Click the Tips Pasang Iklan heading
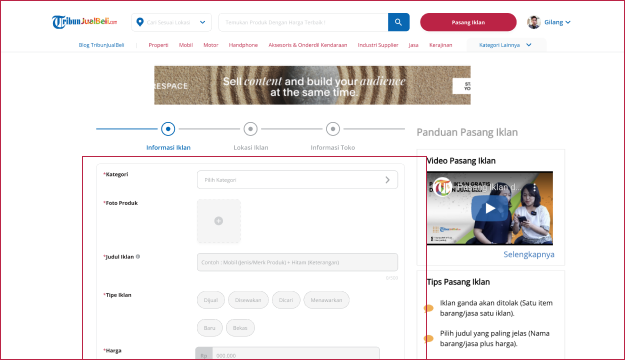The height and width of the screenshot is (360, 625). [458, 282]
